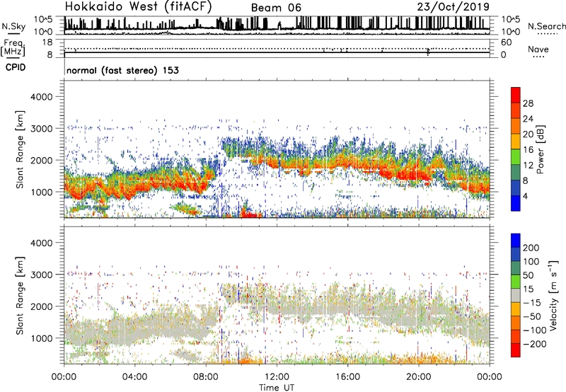
Task: Click the "Time UT" axis title
Action: pyautogui.click(x=277, y=388)
